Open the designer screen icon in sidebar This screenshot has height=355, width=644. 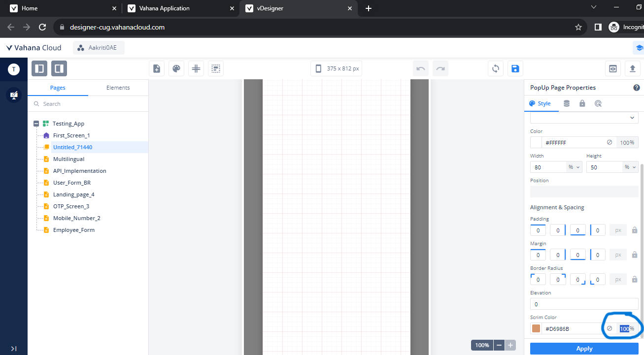pyautogui.click(x=14, y=95)
